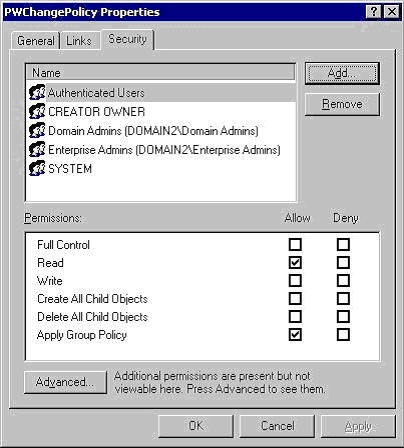Uncheck Allow for Apply Group Policy
This screenshot has height=448, width=404.
[295, 334]
